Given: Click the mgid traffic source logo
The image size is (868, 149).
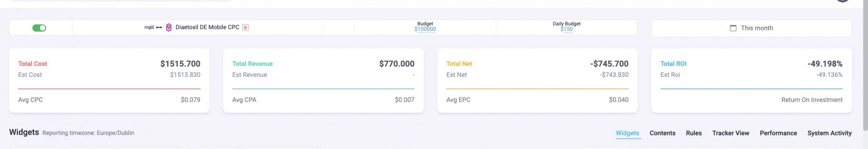Looking at the screenshot, I should point(149,27).
